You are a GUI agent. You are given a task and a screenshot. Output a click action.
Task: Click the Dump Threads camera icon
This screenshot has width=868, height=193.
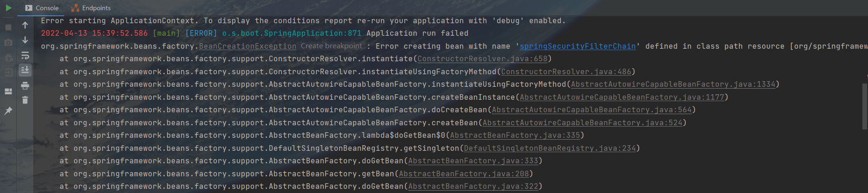click(x=8, y=42)
